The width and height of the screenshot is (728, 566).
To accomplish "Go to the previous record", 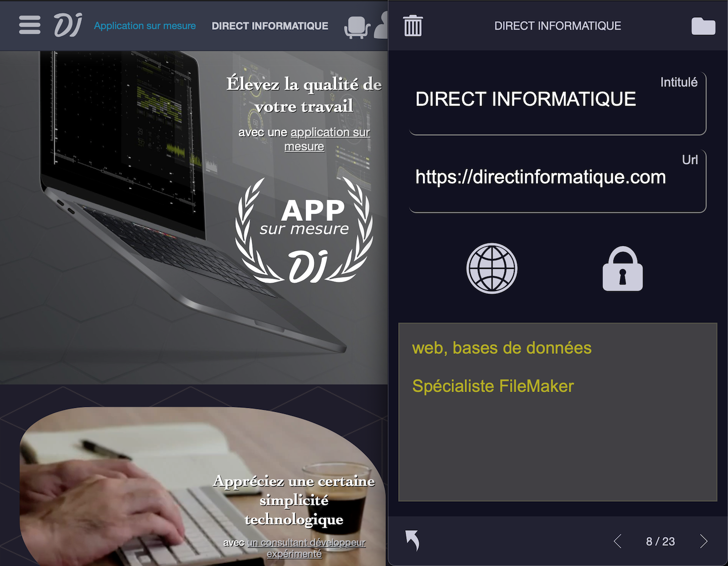I will click(x=617, y=541).
